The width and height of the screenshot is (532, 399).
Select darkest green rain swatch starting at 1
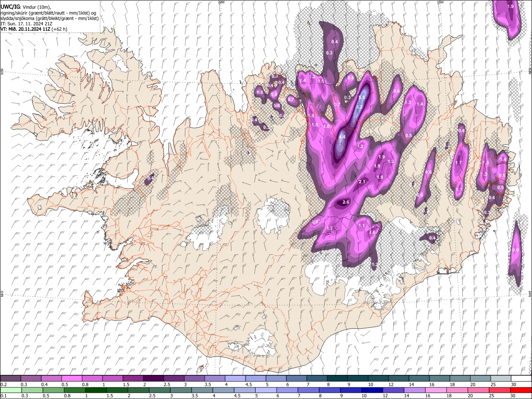[x=96, y=390]
